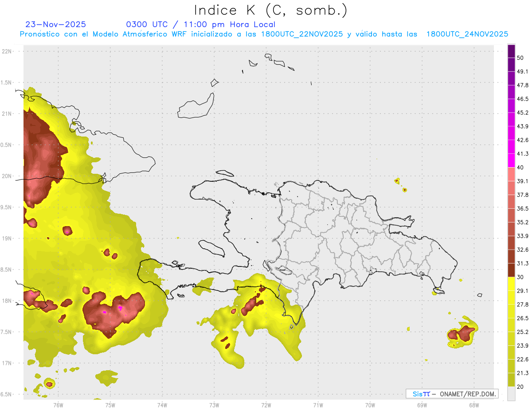This screenshot has height=411, width=532.
Task: Click the 75W longitude label
Action: pos(110,405)
